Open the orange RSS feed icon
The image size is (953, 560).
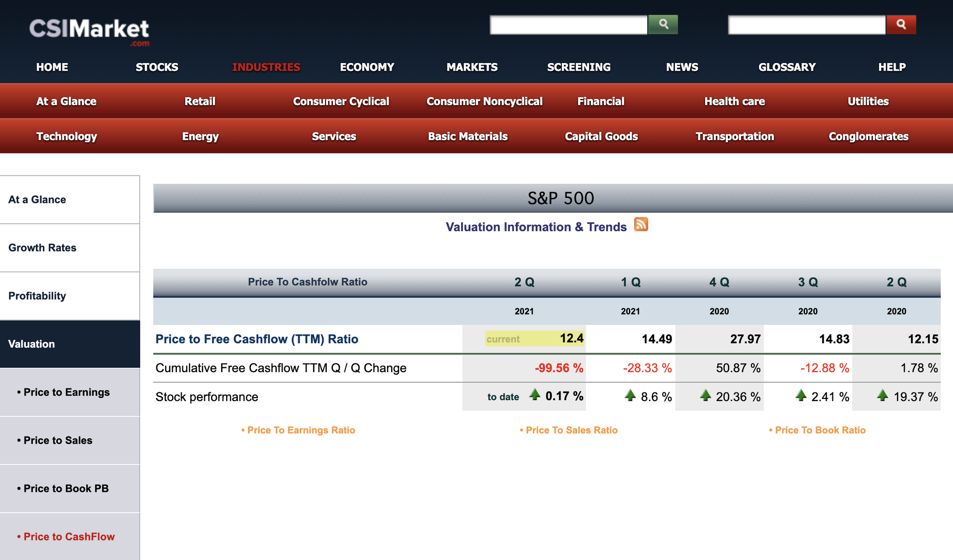point(641,224)
